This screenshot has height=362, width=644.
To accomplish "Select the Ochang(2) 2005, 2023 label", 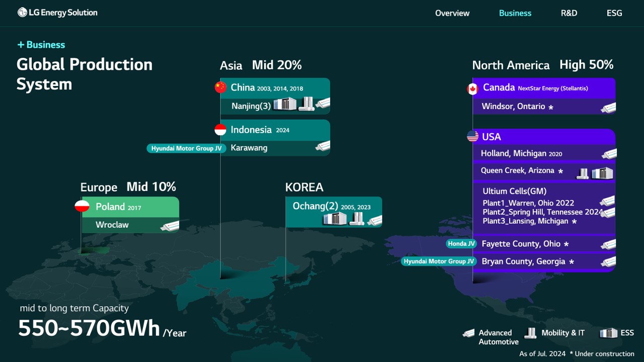I will 332,206.
